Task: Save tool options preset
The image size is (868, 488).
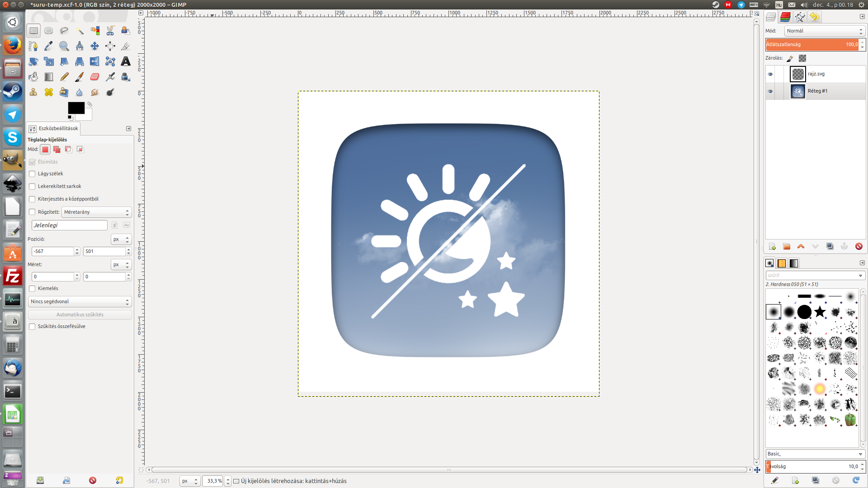Action: [40, 480]
